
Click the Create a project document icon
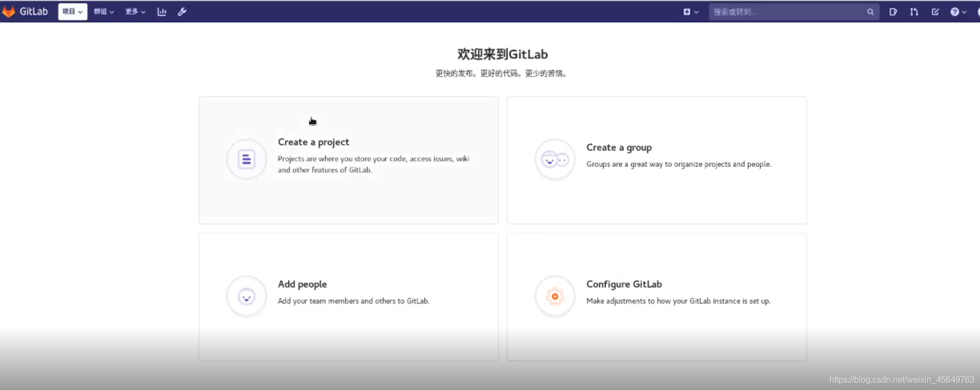tap(246, 159)
